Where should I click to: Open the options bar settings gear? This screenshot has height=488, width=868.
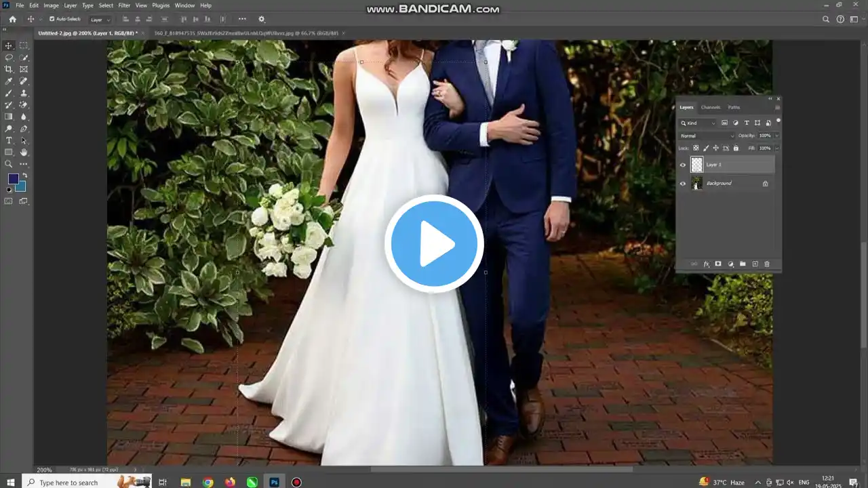click(262, 20)
